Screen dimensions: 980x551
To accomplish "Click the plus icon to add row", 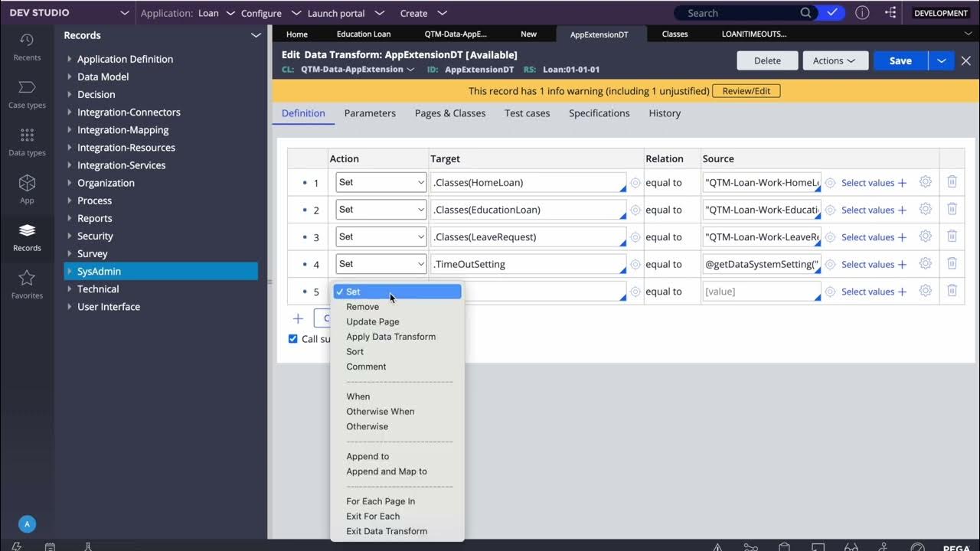I will click(298, 319).
